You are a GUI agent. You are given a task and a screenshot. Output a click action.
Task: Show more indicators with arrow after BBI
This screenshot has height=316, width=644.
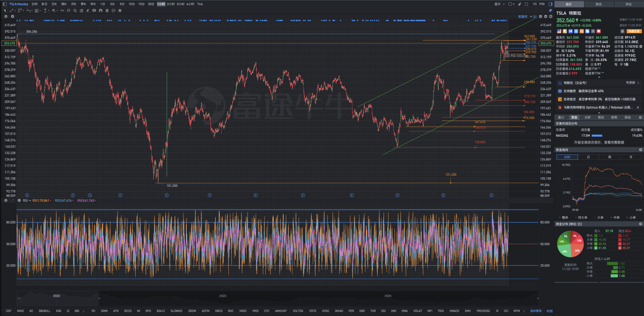83,311
